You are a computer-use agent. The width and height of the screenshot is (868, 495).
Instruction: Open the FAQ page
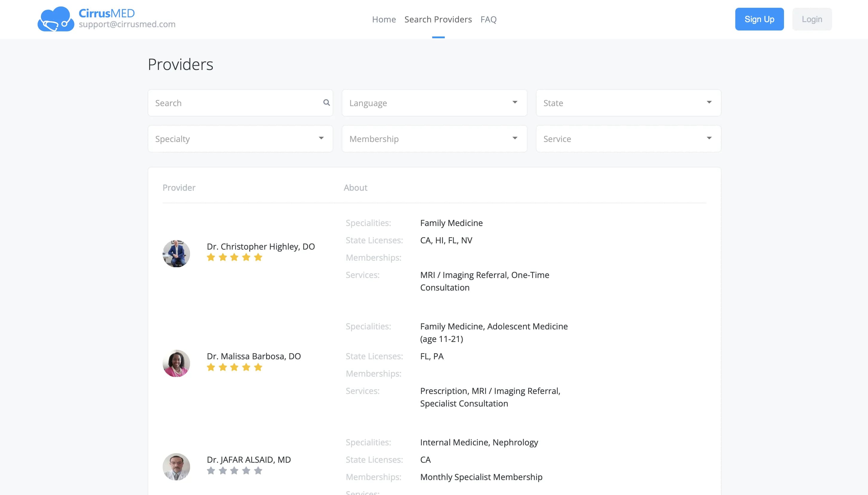(488, 19)
